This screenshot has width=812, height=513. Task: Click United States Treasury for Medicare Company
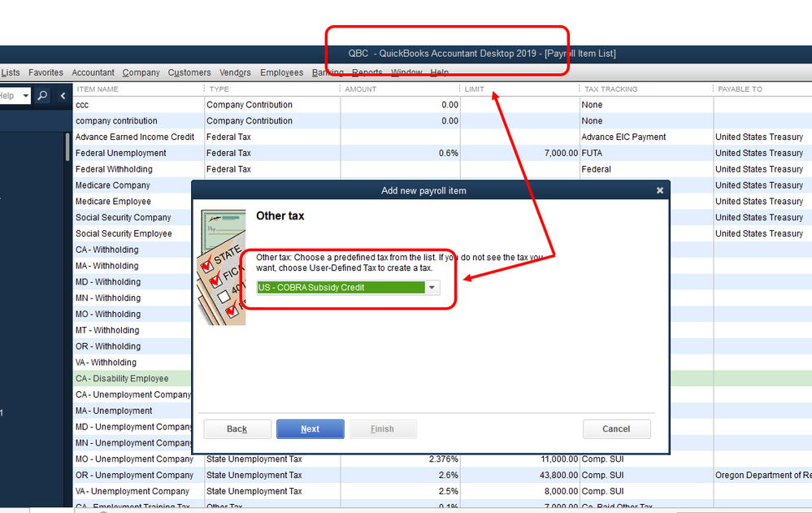[759, 185]
